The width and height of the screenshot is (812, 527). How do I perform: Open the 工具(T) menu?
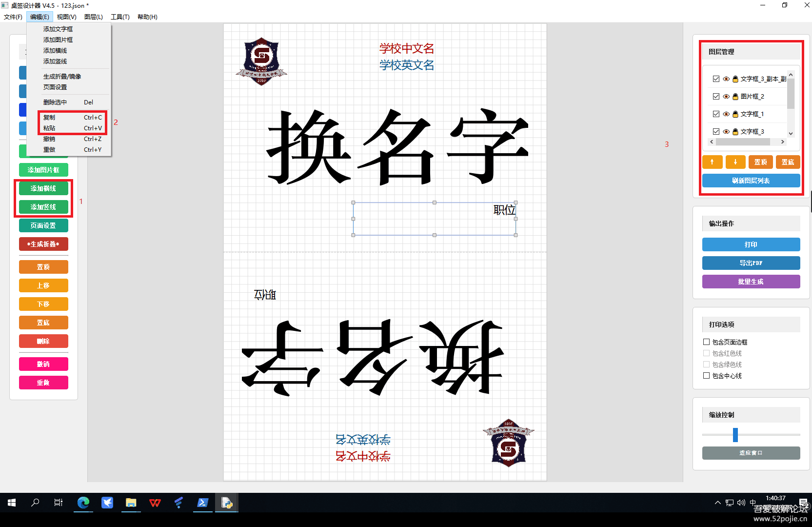(120, 17)
